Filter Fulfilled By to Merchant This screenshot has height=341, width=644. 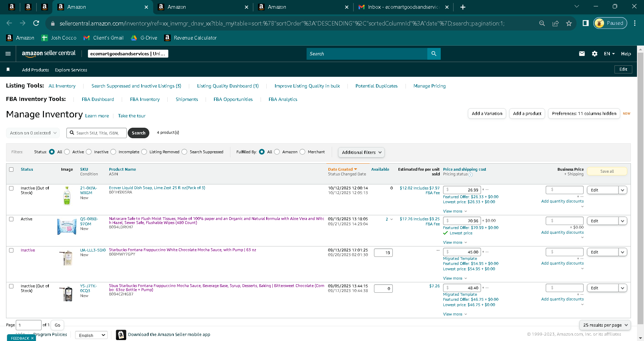[303, 152]
